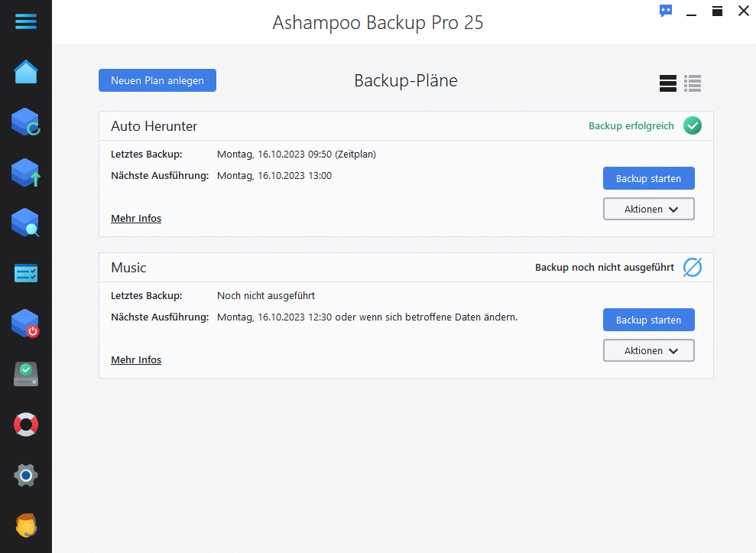
Task: Expand Aktionen dropdown for Auto Herunter
Action: [648, 209]
